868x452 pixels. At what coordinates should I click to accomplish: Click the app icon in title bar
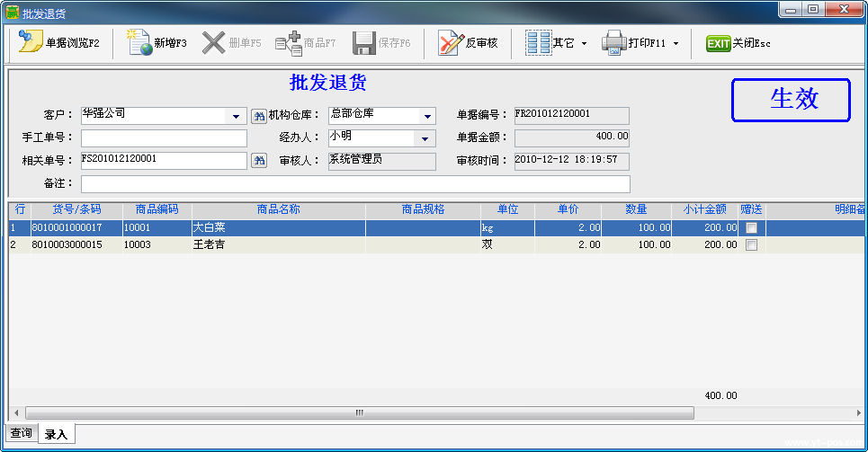point(13,13)
